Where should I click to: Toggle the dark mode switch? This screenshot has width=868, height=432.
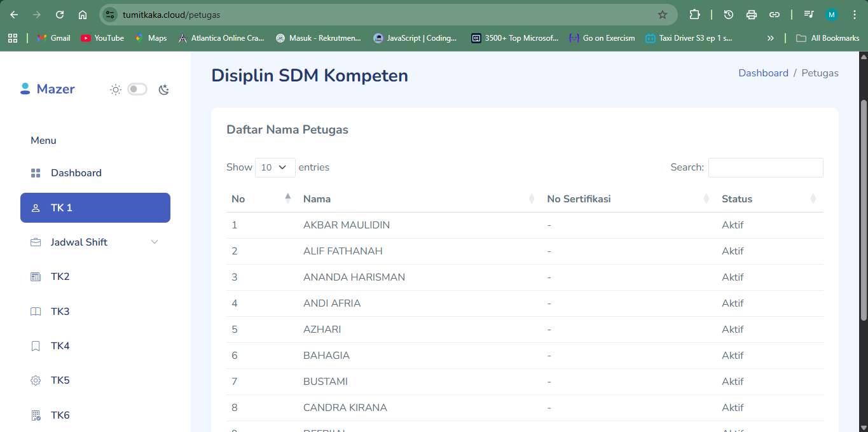(137, 90)
